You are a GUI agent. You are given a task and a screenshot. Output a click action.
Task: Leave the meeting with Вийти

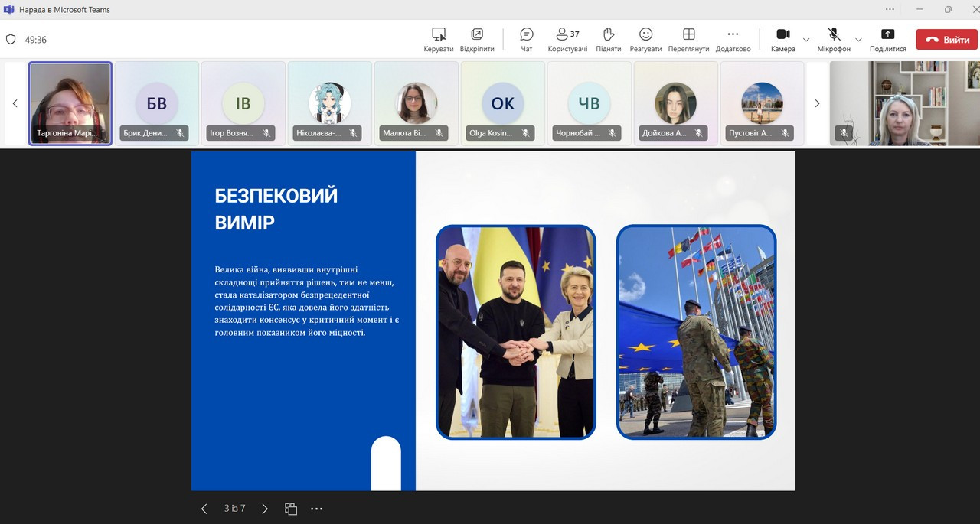point(947,40)
